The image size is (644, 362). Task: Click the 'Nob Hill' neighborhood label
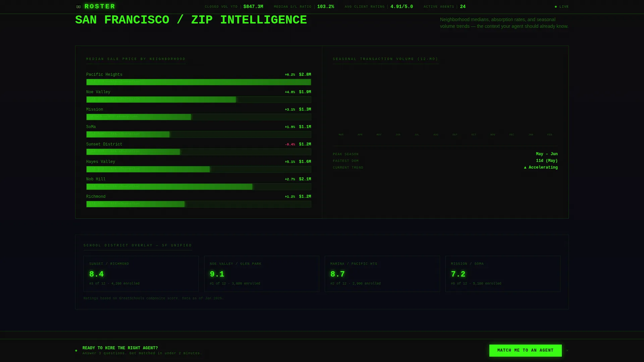pos(96,179)
